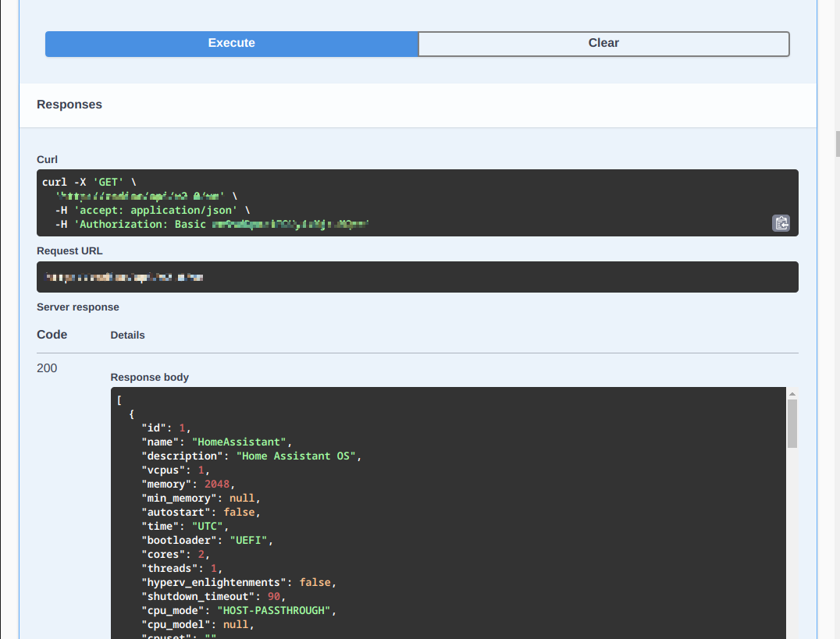Click the "Request URL" label

(69, 250)
